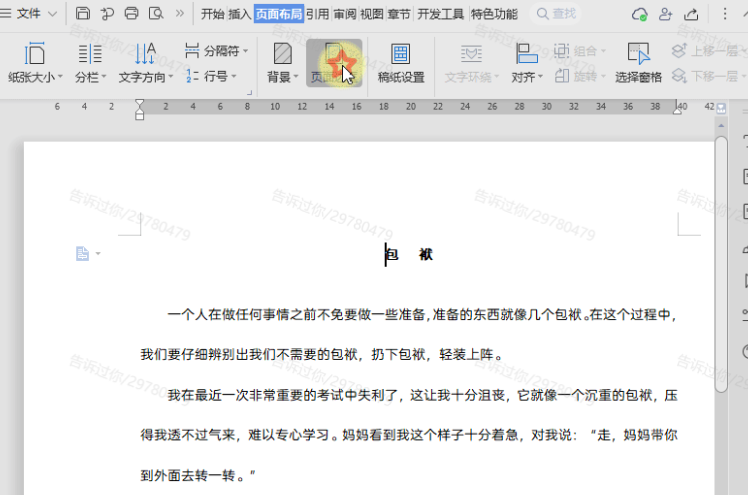Open the 开发工具 tab

(440, 14)
